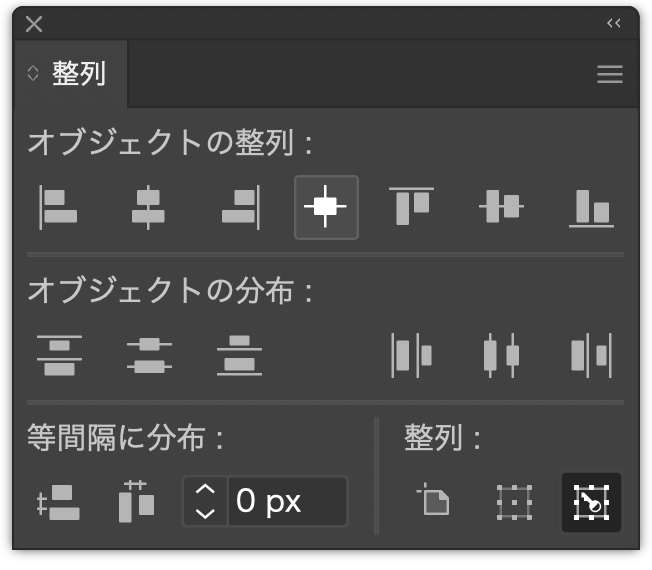652x570 pixels.
Task: Cycle panel view with tab arrows icon
Action: point(33,74)
